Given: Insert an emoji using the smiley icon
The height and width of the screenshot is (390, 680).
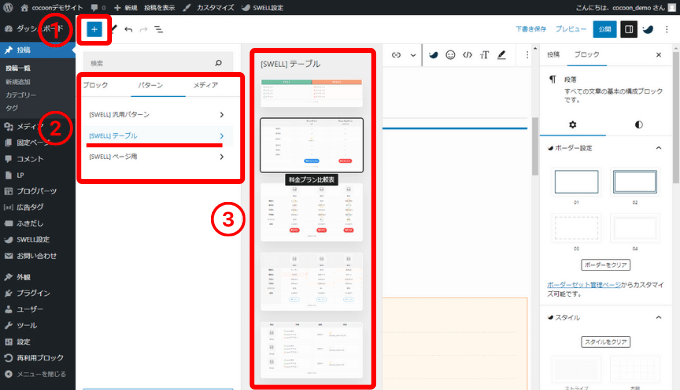Looking at the screenshot, I should pos(450,55).
